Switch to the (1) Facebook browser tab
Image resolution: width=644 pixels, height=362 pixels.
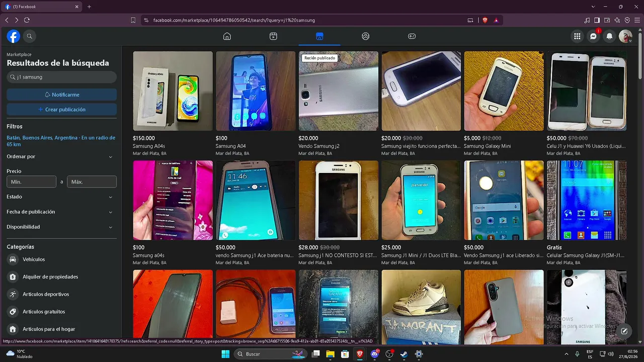42,7
